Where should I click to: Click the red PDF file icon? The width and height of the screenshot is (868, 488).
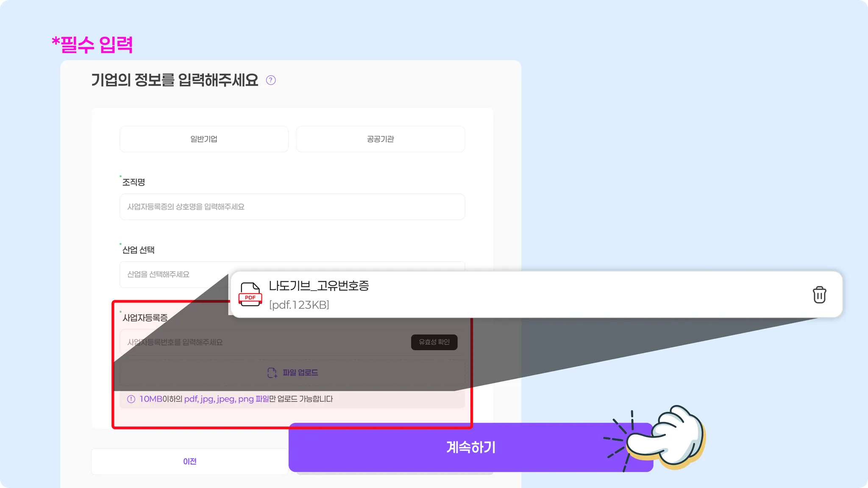(x=250, y=294)
